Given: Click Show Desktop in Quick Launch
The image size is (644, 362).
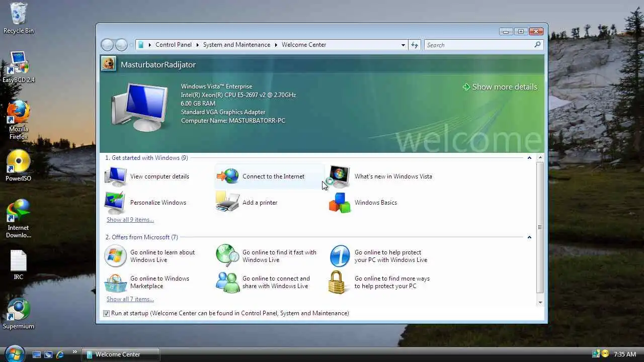Looking at the screenshot, I should 37,354.
